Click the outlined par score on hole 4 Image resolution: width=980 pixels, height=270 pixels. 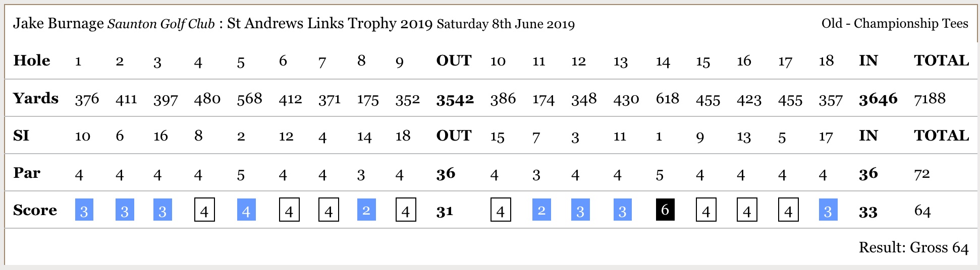tap(204, 210)
